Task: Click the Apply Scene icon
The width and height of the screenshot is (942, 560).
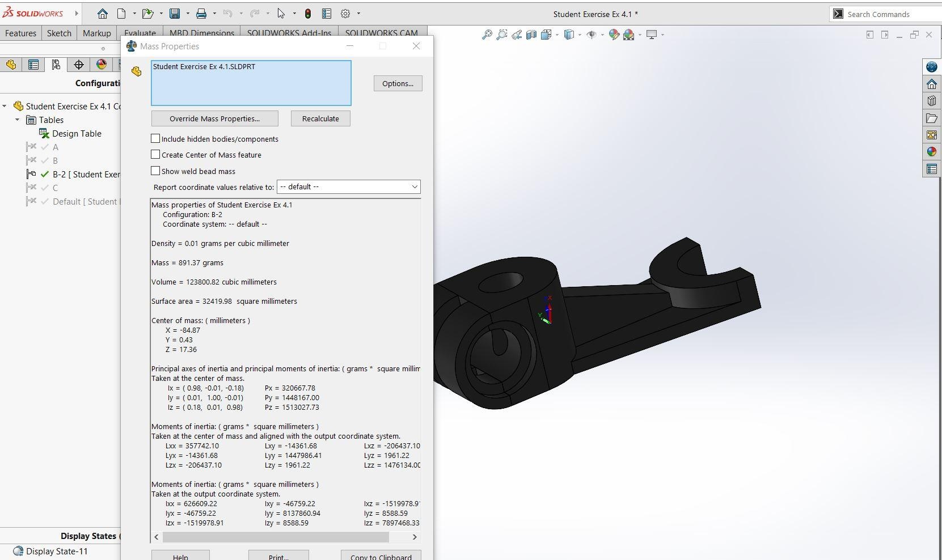Action: pos(628,35)
